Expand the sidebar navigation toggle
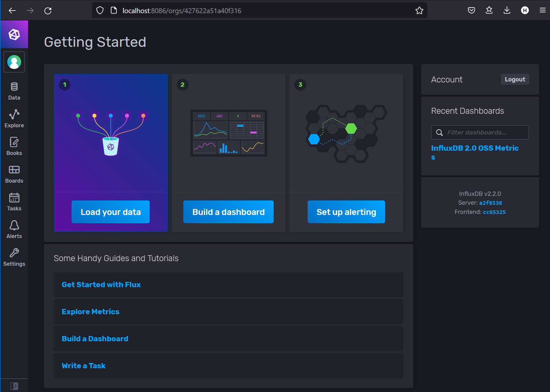 14,386
